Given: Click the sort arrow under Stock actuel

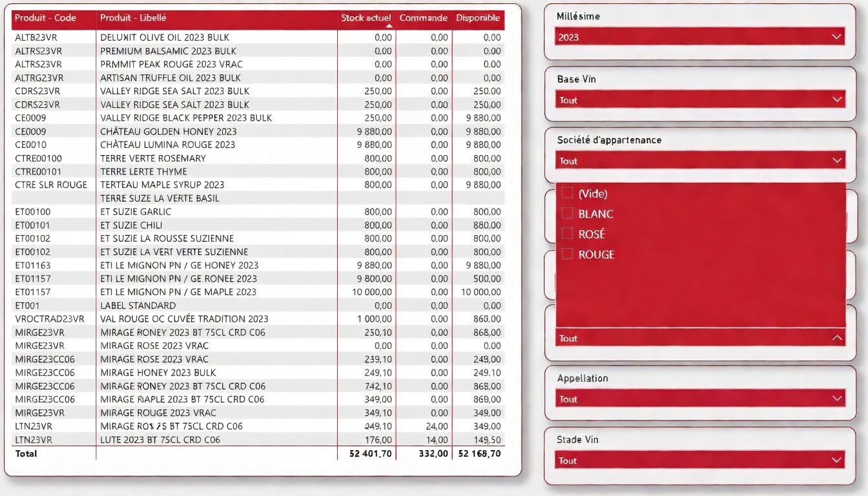Looking at the screenshot, I should point(389,26).
